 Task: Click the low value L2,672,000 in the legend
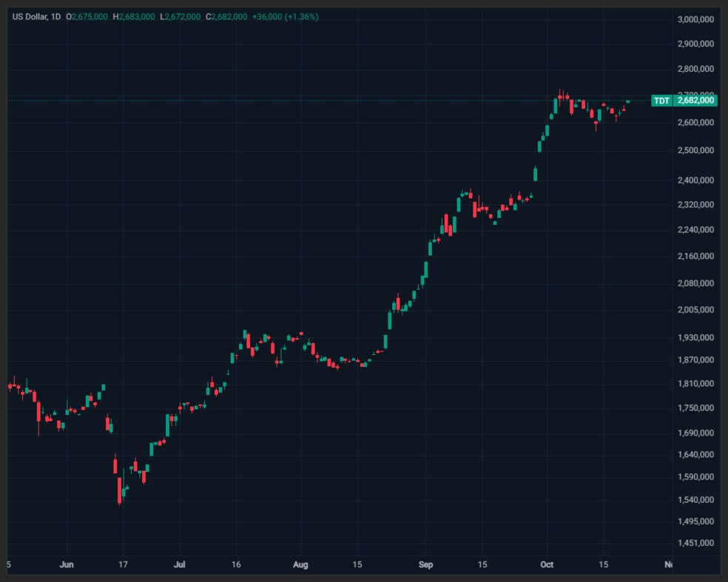180,17
